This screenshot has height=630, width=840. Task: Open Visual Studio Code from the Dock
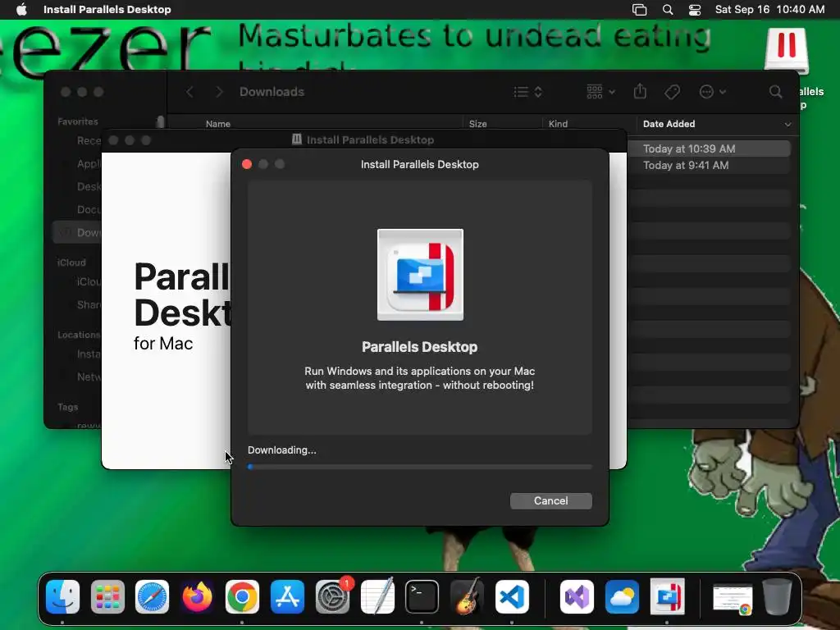pyautogui.click(x=512, y=597)
